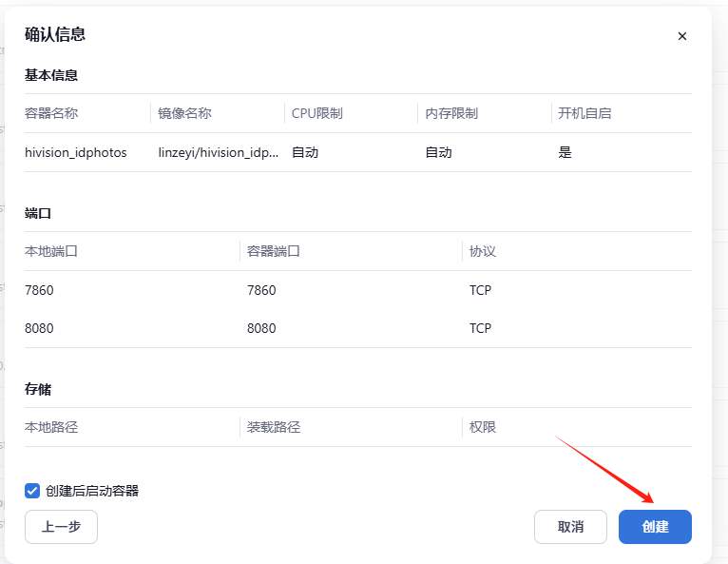Toggle the 创建后启动容器 checkbox
728x564 pixels.
coord(32,491)
